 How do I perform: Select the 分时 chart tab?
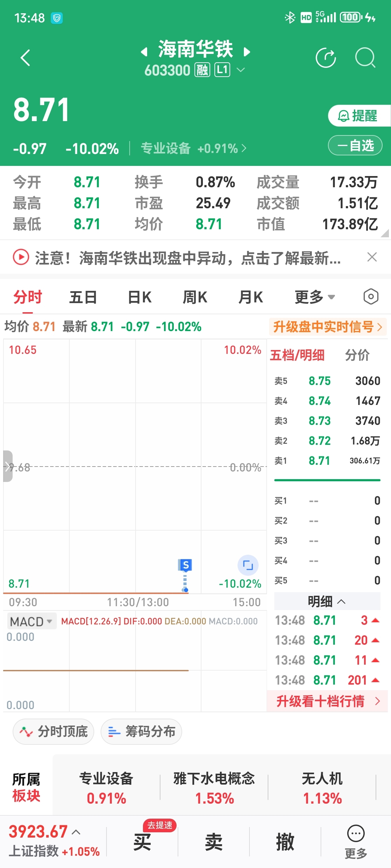pos(28,297)
